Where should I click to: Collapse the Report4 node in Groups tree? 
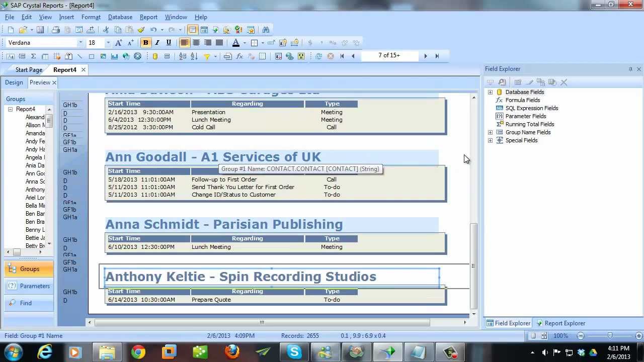point(10,109)
